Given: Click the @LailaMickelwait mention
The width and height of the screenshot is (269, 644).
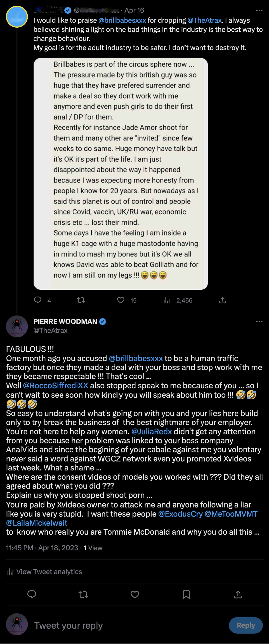Looking at the screenshot, I should (37, 523).
